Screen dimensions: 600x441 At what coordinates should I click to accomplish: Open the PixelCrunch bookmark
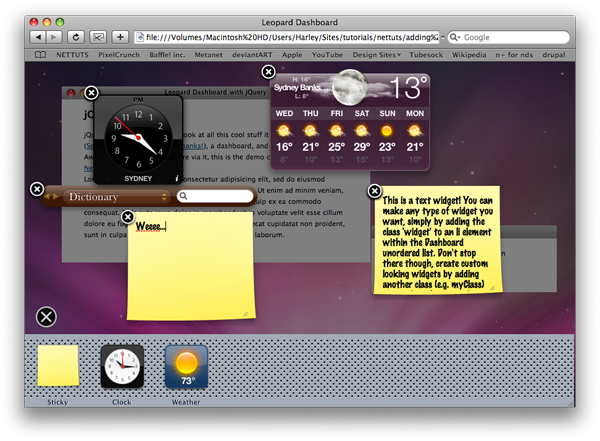point(119,55)
